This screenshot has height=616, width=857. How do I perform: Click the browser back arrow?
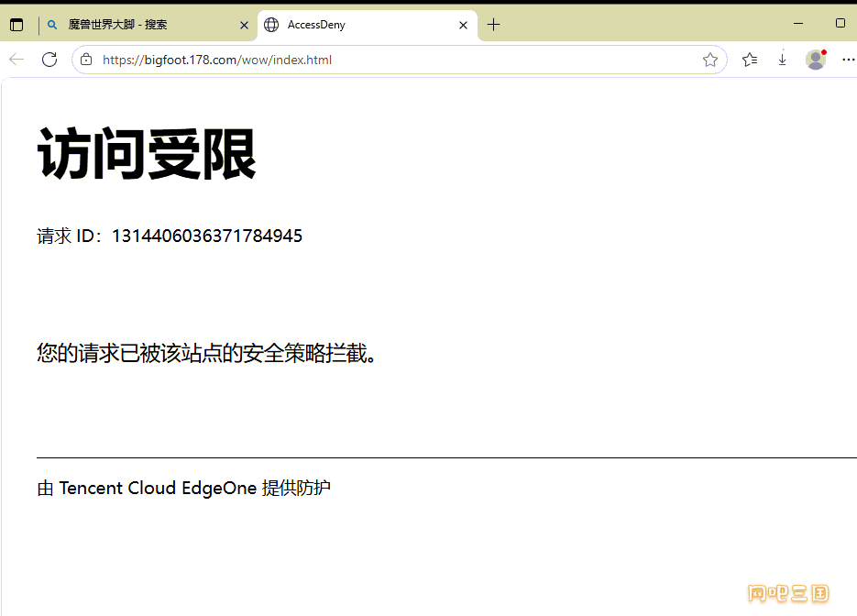[x=16, y=60]
